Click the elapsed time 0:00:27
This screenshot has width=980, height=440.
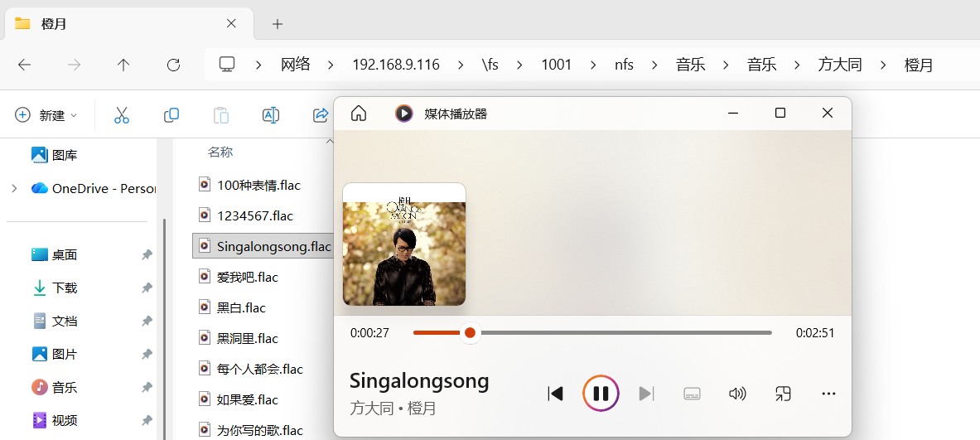(x=369, y=333)
